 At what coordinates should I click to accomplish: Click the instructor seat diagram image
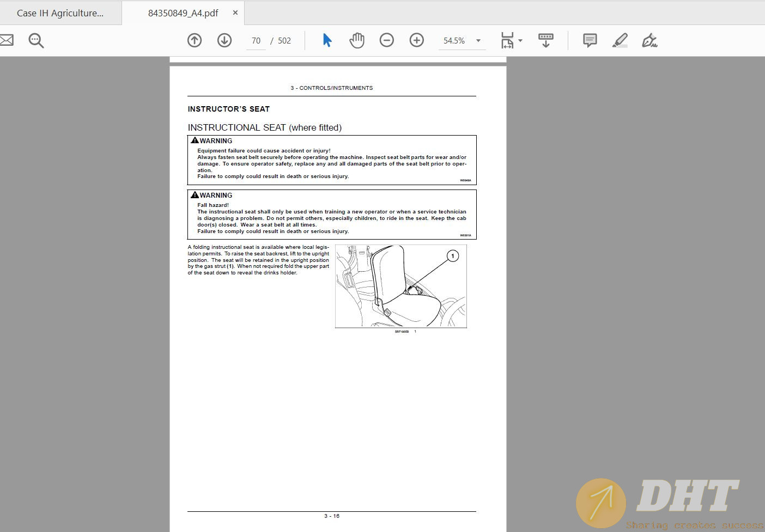point(400,286)
